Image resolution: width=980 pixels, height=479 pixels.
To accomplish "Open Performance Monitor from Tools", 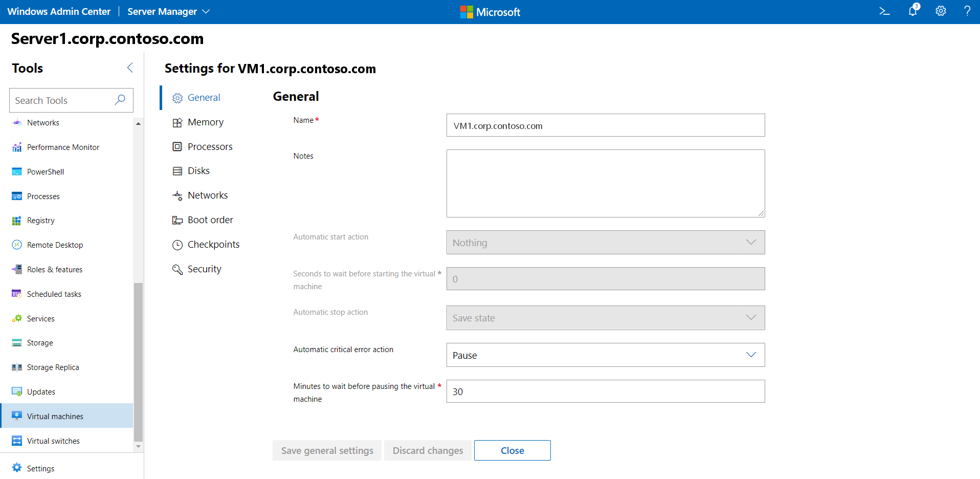I will click(63, 147).
